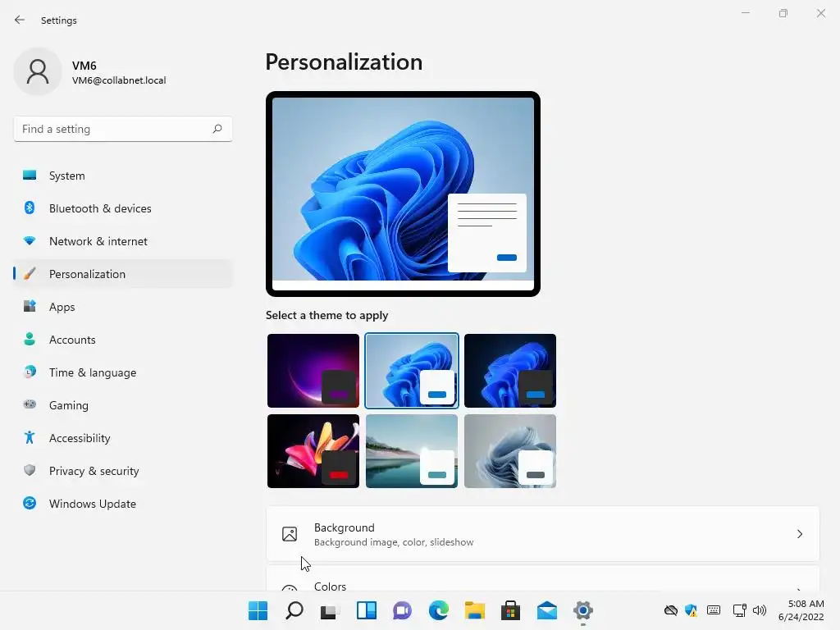Click the Windows Update sync icon

(30, 503)
